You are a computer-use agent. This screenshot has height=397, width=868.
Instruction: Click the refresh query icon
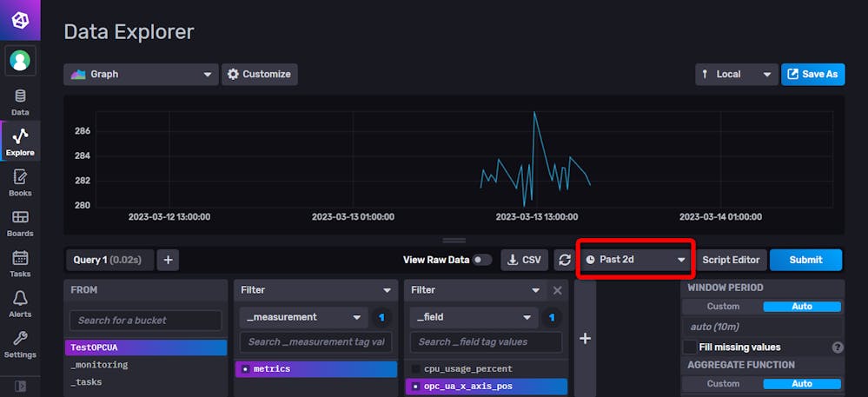pos(565,260)
